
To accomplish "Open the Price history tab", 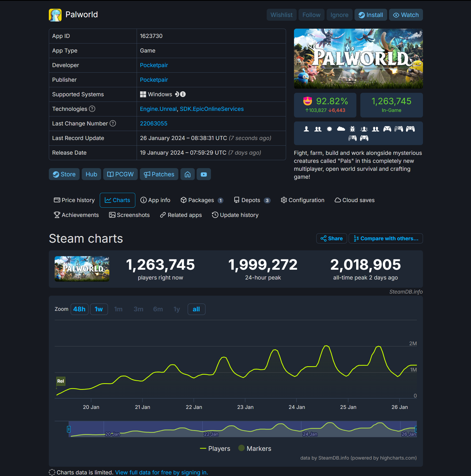I will tap(74, 200).
